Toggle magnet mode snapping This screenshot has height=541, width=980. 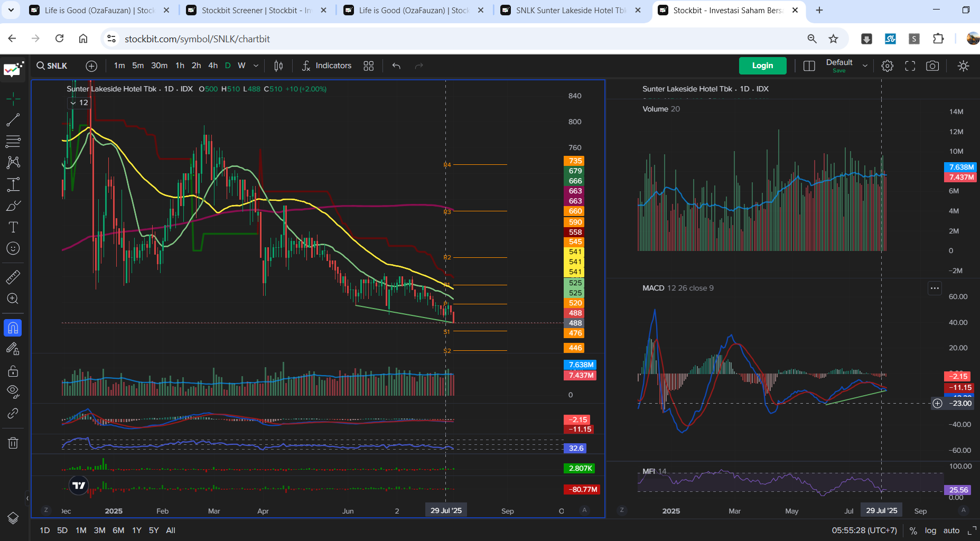pyautogui.click(x=13, y=328)
